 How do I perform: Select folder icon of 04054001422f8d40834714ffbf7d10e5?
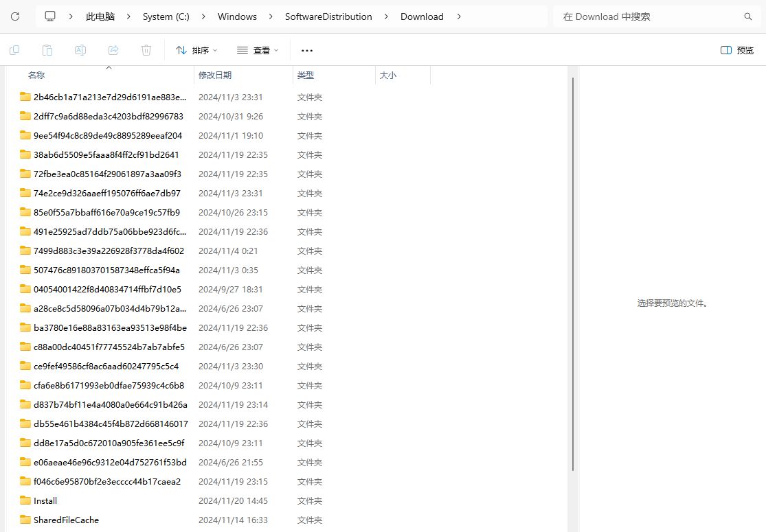pos(25,289)
